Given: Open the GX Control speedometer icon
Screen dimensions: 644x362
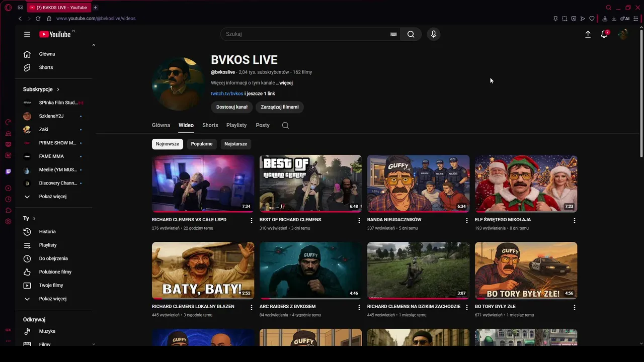Looking at the screenshot, I should coord(8,122).
